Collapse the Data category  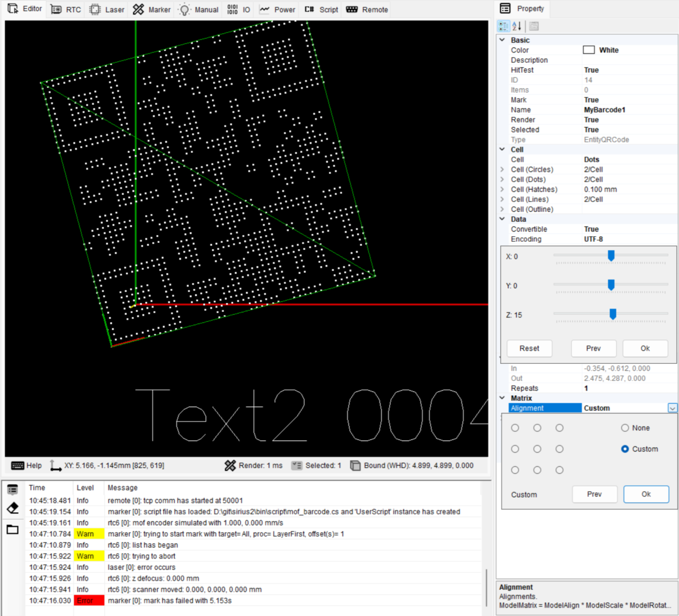coord(502,219)
